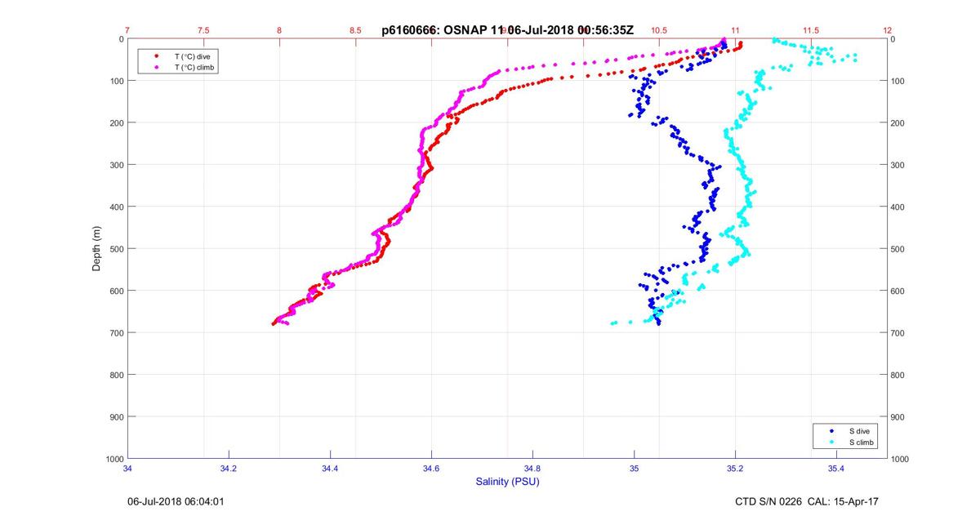Click depth tick 800 on the unlabeled depth axis
980x516 pixels.
tap(898, 375)
